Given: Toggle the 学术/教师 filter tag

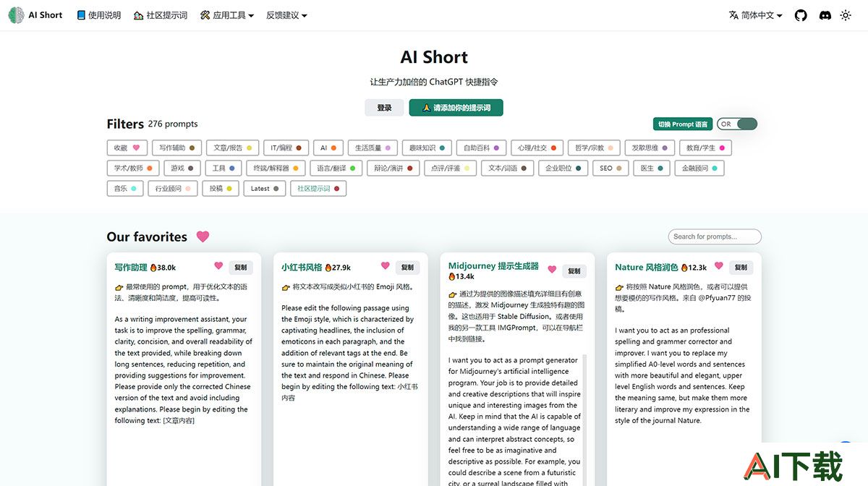Looking at the screenshot, I should coord(132,168).
